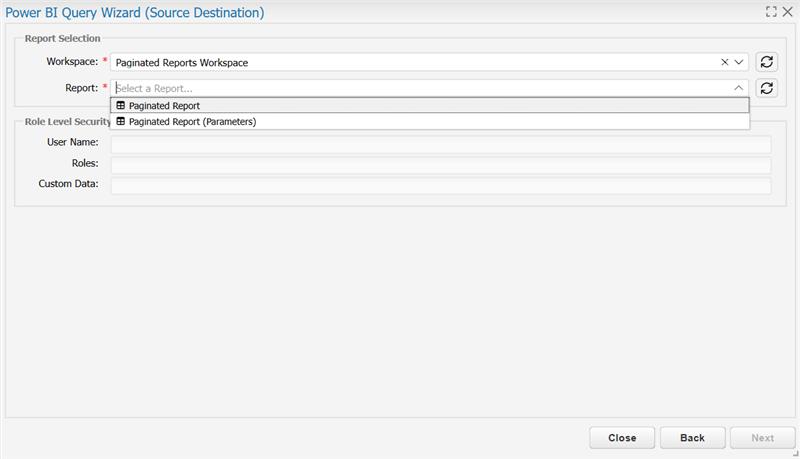Collapse the Report dropdown list
The height and width of the screenshot is (459, 800).
(x=739, y=88)
